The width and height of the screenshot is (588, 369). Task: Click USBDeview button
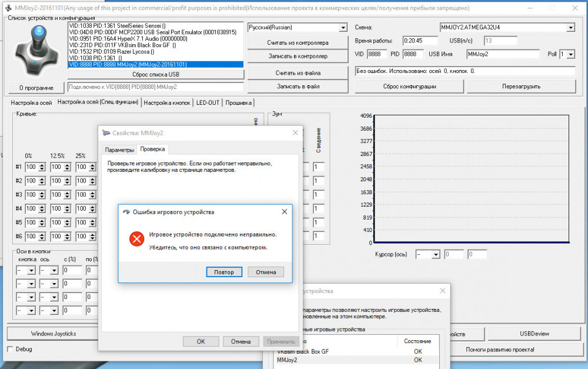coord(534,333)
